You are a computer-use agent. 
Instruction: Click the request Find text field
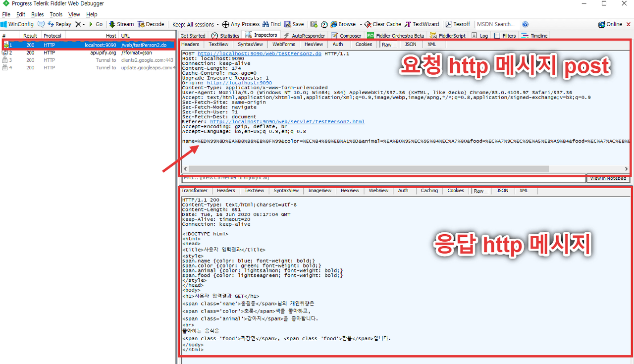point(383,178)
